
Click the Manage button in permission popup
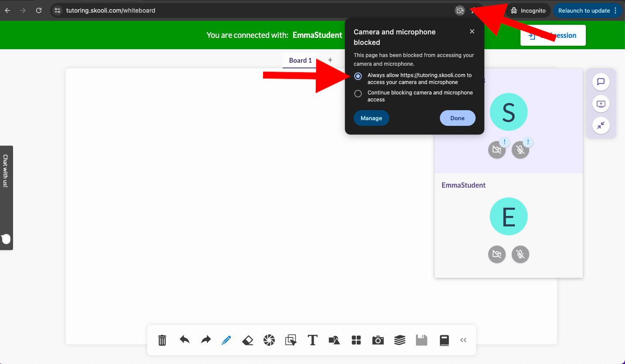click(x=372, y=118)
